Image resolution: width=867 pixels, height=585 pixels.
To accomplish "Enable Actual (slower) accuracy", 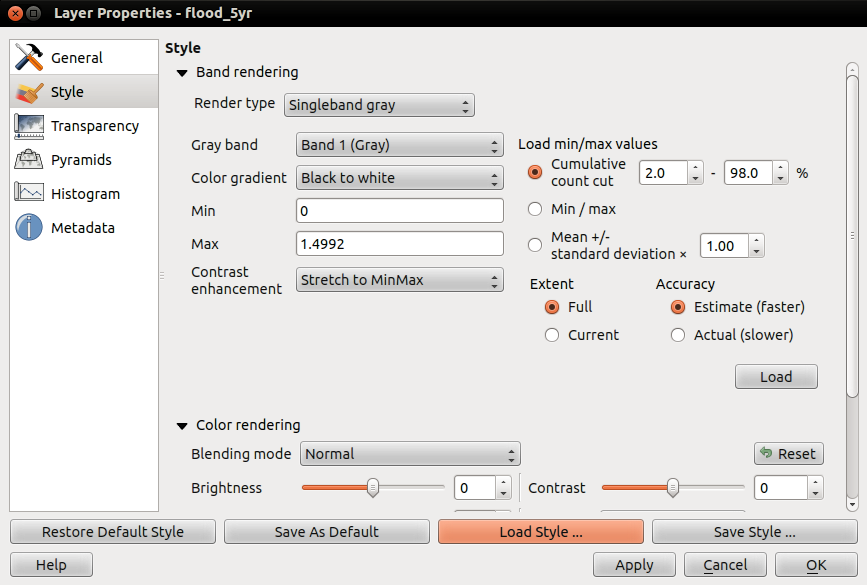I will (x=678, y=335).
